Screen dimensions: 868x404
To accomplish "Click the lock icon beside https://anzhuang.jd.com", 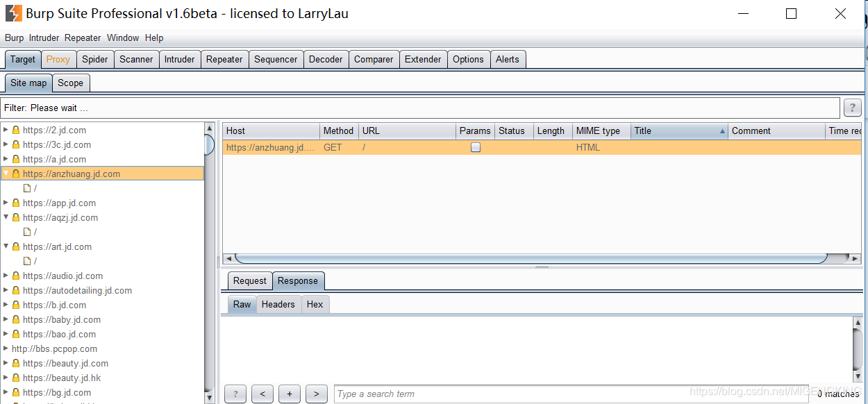I will coord(16,174).
